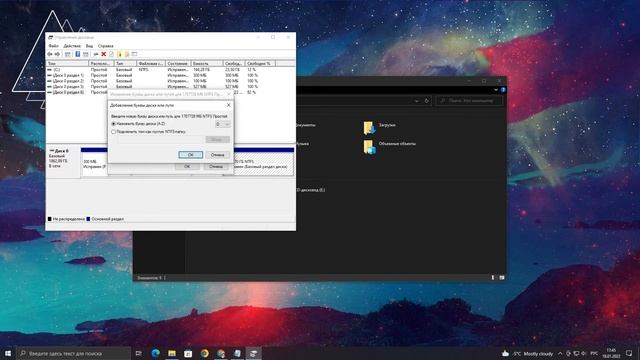This screenshot has height=360, width=640.
Task: Click the 'Элементов: 8' status bar text
Action: (149, 278)
